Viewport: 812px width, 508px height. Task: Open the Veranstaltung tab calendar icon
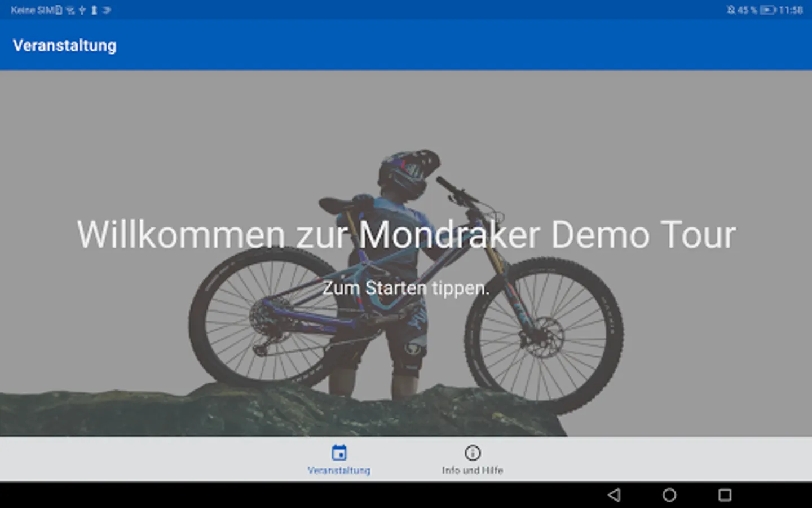pos(339,453)
